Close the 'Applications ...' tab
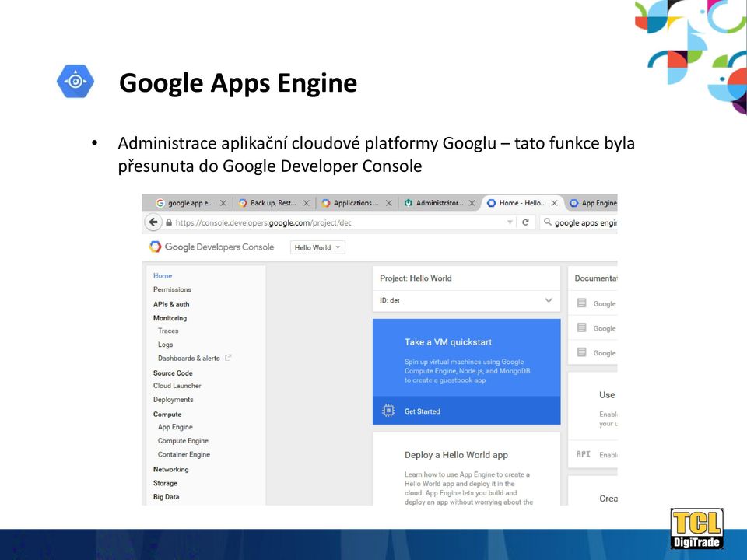The height and width of the screenshot is (560, 747). point(389,203)
